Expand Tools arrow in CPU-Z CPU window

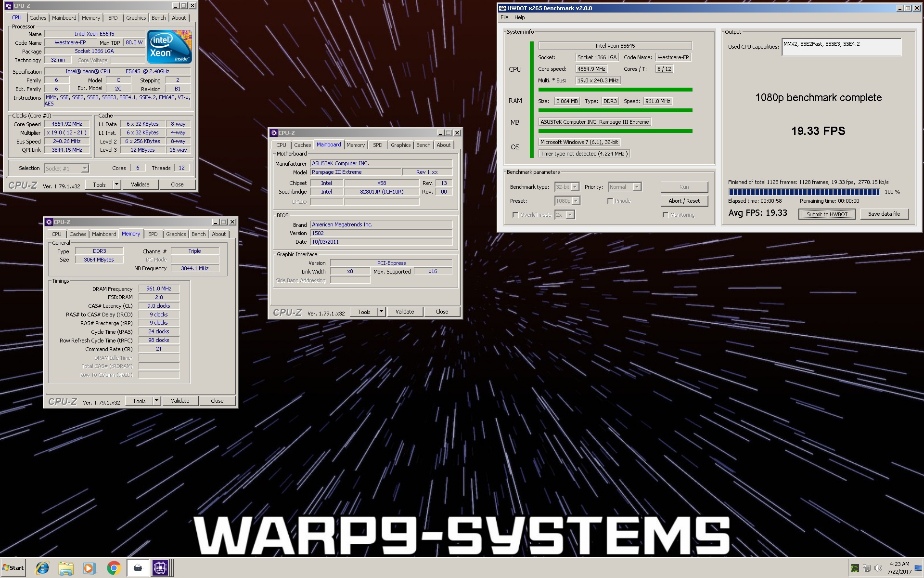tap(116, 184)
